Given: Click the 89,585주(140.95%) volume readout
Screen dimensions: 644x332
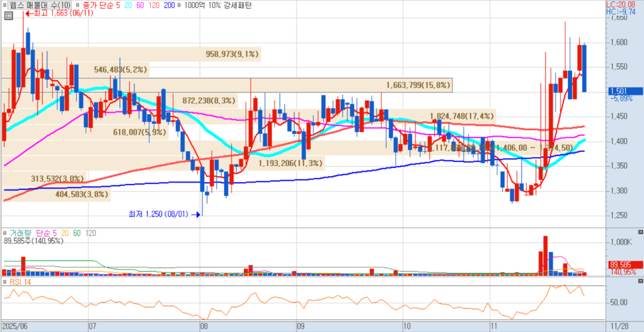Looking at the screenshot, I should coord(33,241).
